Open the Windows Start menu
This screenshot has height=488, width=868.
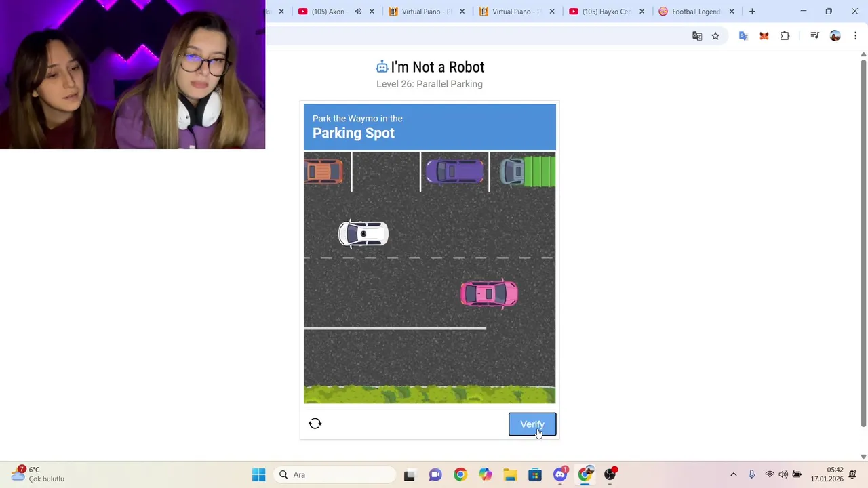259,474
